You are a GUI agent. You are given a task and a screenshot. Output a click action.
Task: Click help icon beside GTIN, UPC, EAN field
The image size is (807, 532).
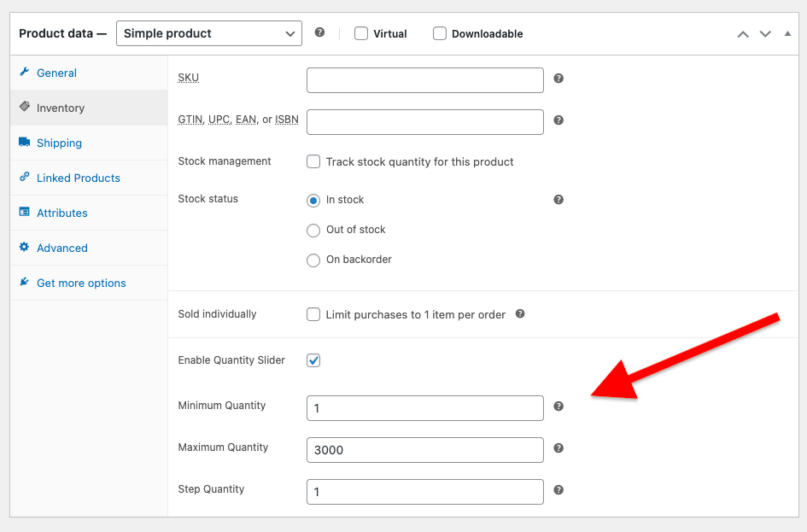558,120
